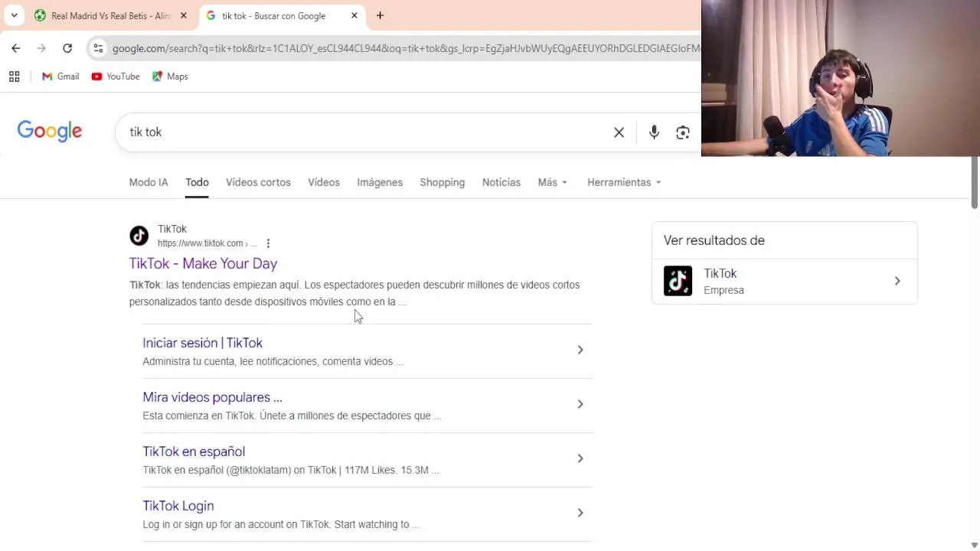Viewport: 980px width, 551px height.
Task: Open a new browser tab
Action: click(x=380, y=15)
